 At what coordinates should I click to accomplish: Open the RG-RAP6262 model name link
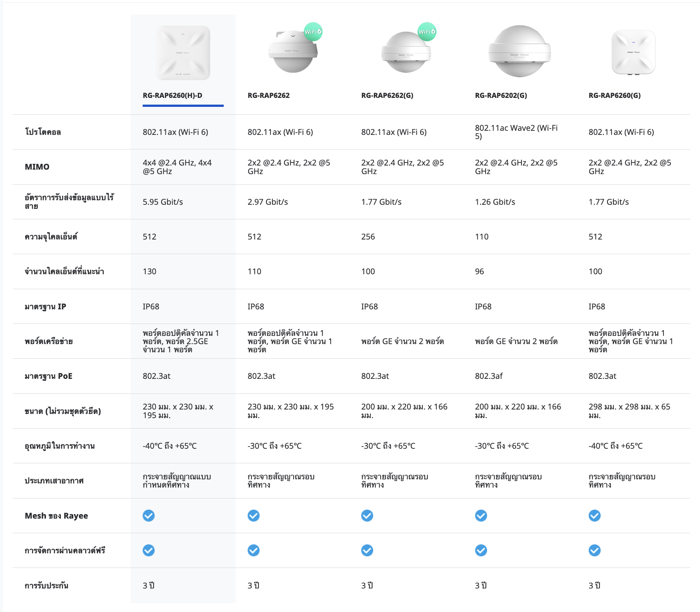pyautogui.click(x=269, y=95)
